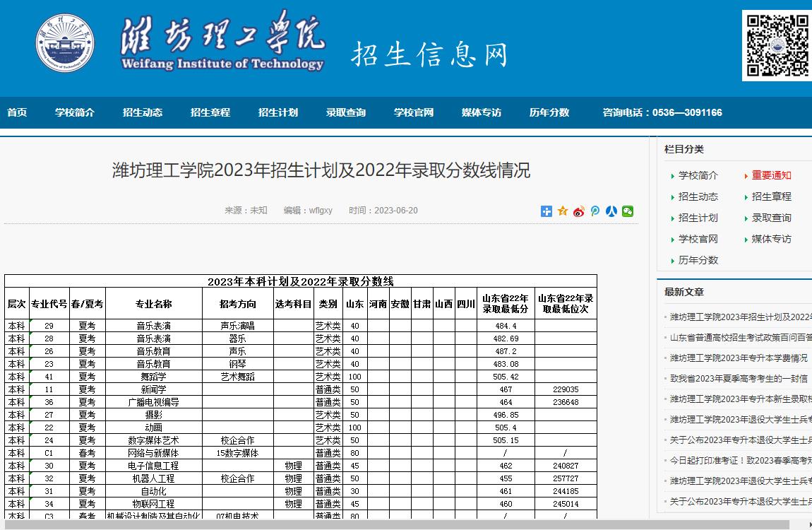
Task: Click the cell 电子信息工程
Action: pyautogui.click(x=154, y=466)
